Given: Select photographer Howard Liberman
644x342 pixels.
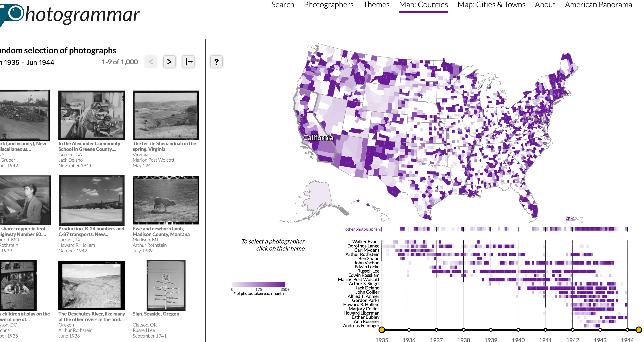Looking at the screenshot, I should pyautogui.click(x=361, y=313).
